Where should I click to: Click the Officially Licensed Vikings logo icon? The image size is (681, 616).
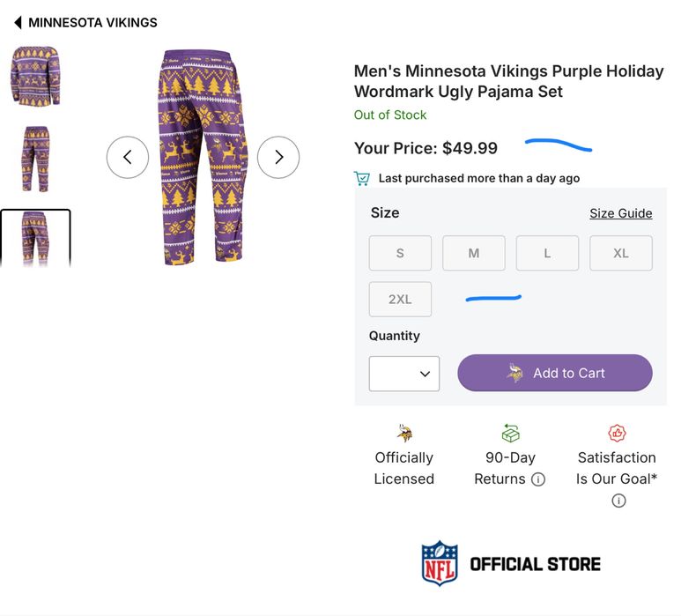click(404, 433)
